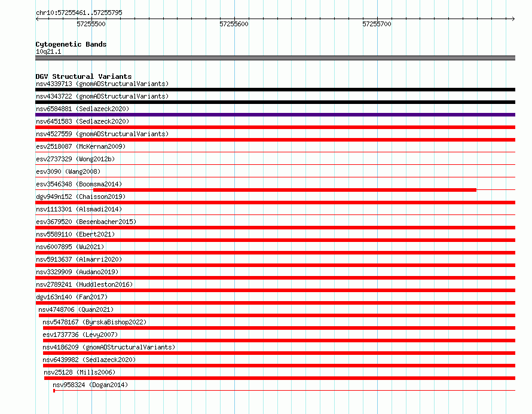Click the small red square of nsv958324
Viewport: 532px width, 414px height.
point(54,391)
